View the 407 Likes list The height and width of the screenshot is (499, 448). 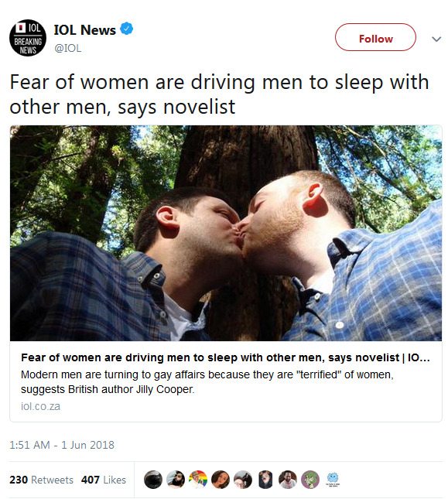pos(104,480)
